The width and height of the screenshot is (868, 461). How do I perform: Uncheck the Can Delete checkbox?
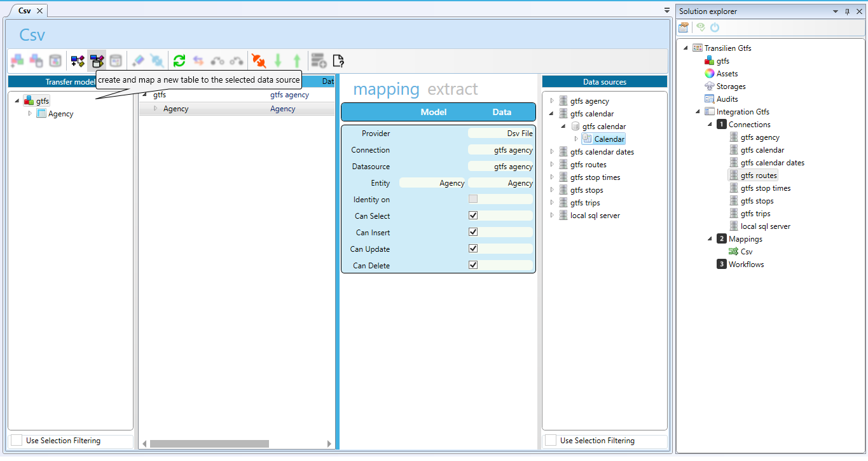click(x=473, y=265)
